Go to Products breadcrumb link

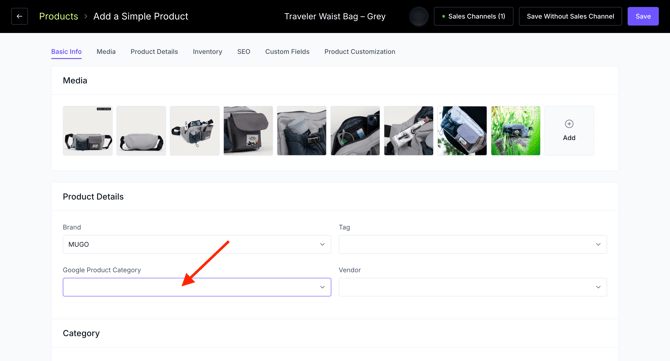[x=59, y=16]
